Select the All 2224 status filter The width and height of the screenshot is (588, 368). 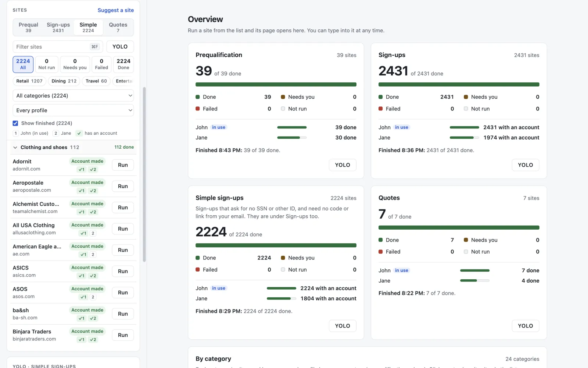point(23,64)
